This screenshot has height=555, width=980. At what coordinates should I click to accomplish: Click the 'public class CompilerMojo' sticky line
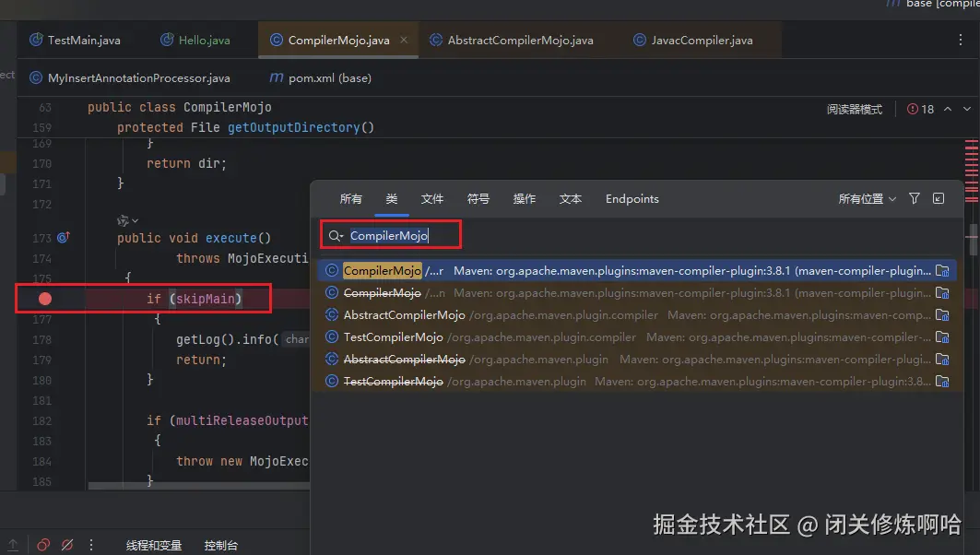point(180,108)
